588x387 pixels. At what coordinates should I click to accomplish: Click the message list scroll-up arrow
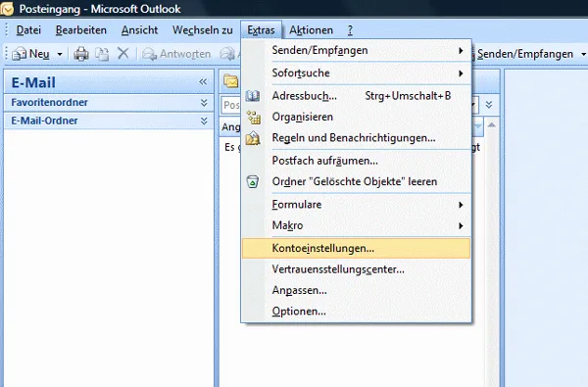492,124
